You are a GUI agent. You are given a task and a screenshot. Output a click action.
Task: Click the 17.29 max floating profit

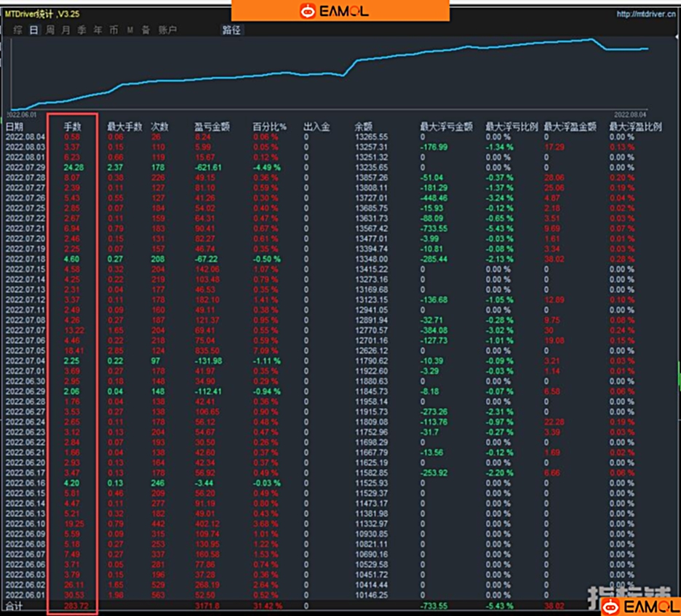pos(554,147)
